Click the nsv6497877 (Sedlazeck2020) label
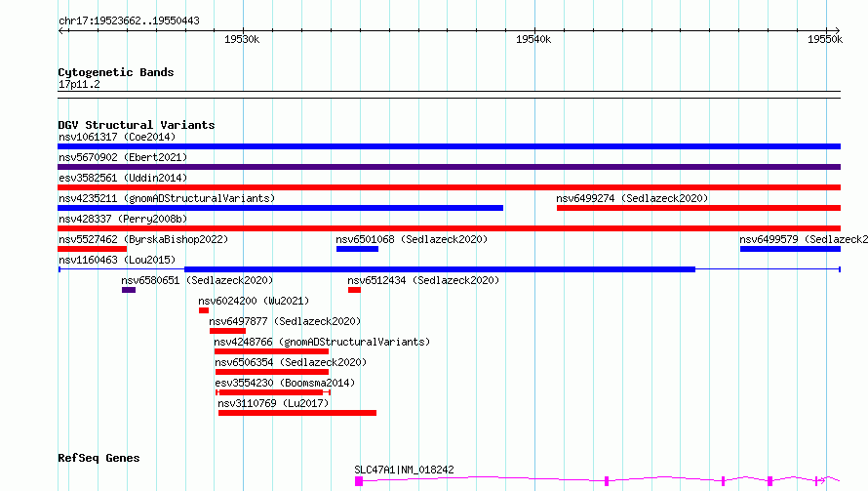Image resolution: width=868 pixels, height=491 pixels. click(285, 321)
